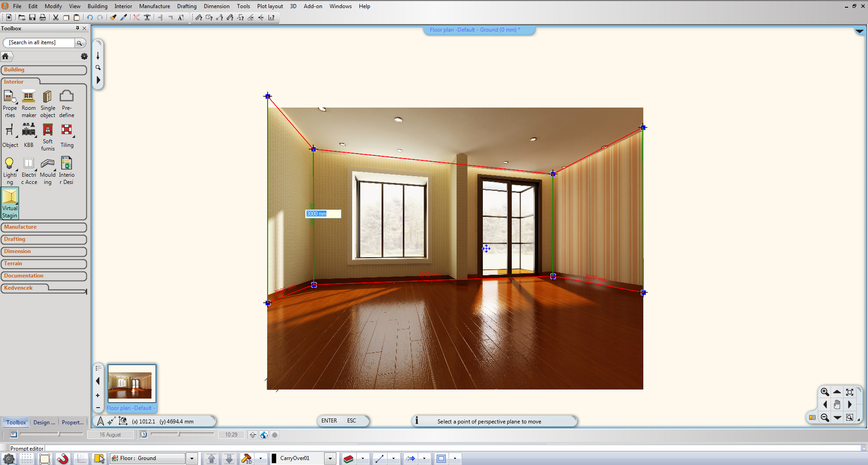Click the zoom in magnifier icon

click(825, 392)
